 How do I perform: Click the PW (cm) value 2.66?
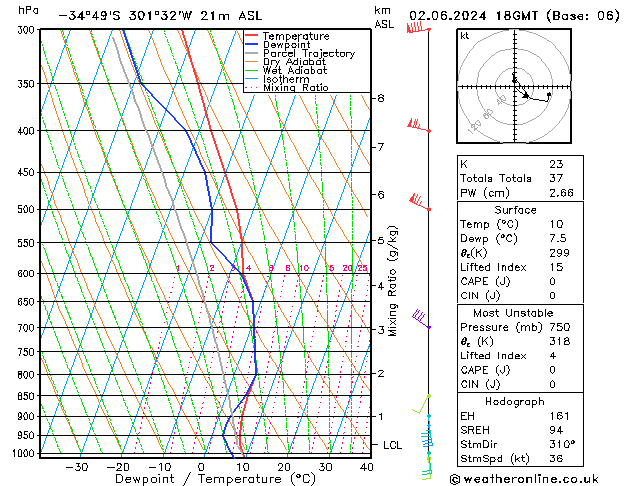click(x=561, y=193)
